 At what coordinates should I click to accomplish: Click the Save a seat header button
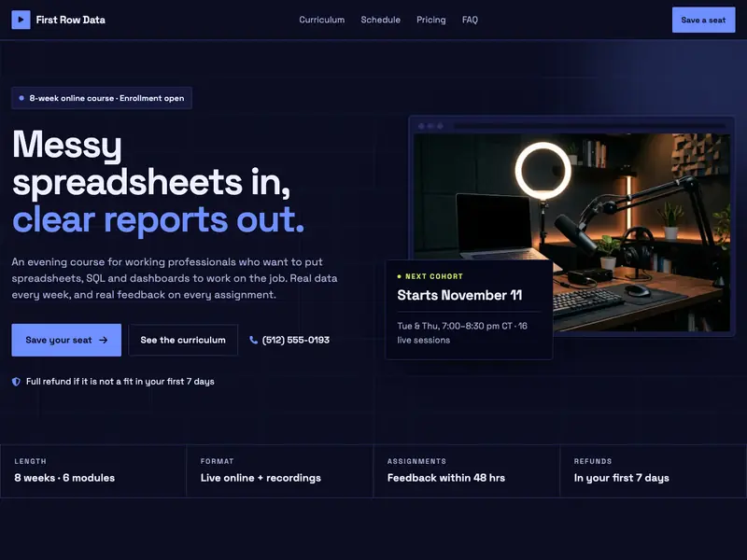tap(703, 20)
